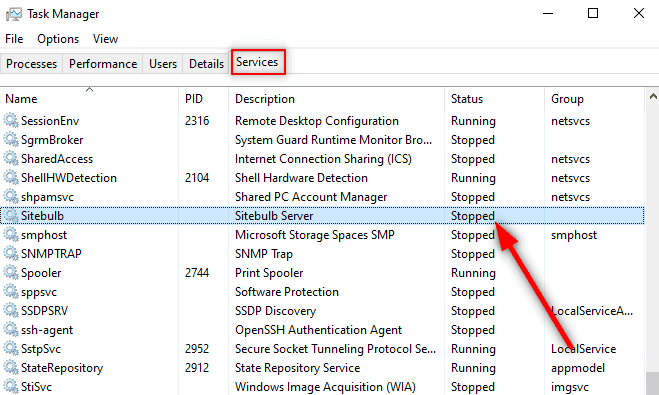Click the Remote Desktop Configuration description

317,121
